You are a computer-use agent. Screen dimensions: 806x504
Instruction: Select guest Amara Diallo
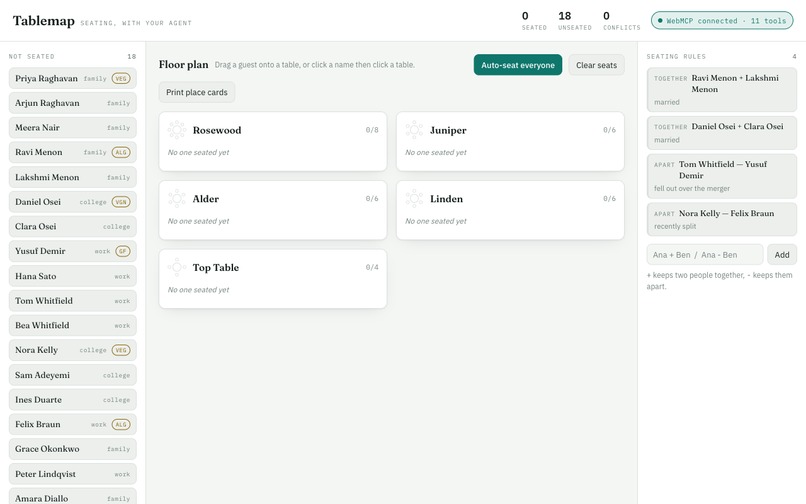72,497
